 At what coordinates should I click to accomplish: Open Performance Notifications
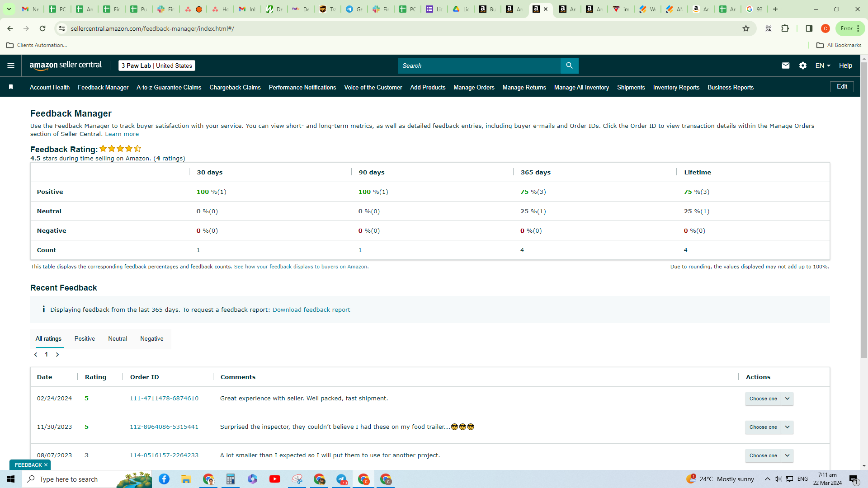pyautogui.click(x=302, y=87)
